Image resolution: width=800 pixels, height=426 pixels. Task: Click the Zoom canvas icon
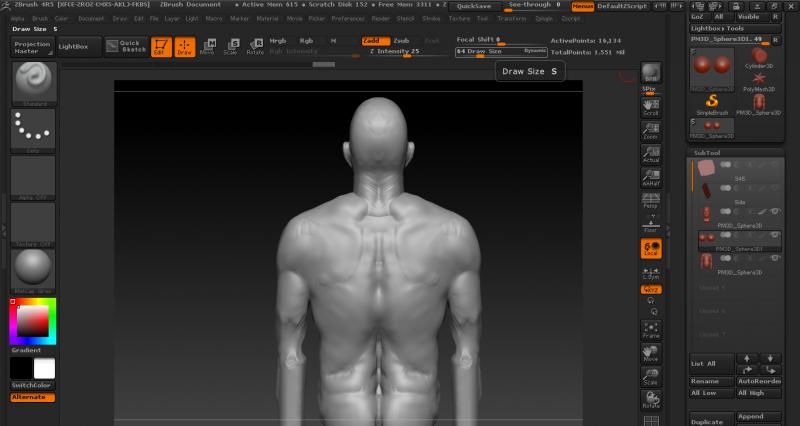click(x=650, y=129)
